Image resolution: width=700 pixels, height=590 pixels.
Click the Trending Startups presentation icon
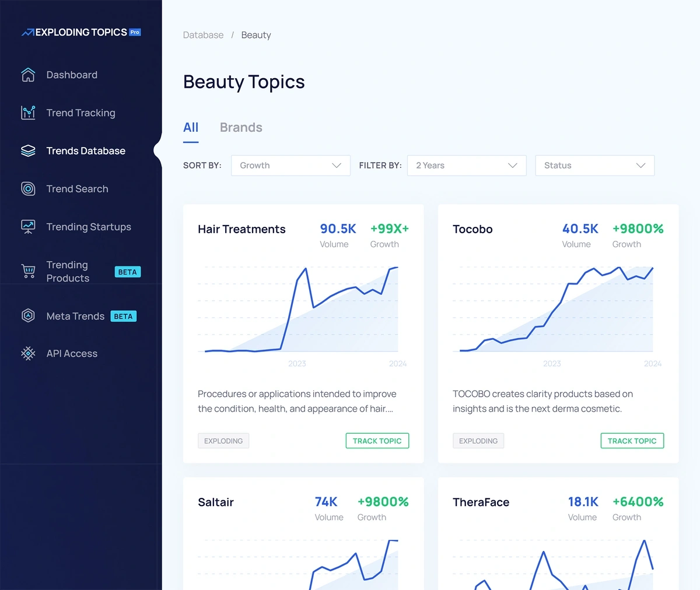pyautogui.click(x=28, y=227)
